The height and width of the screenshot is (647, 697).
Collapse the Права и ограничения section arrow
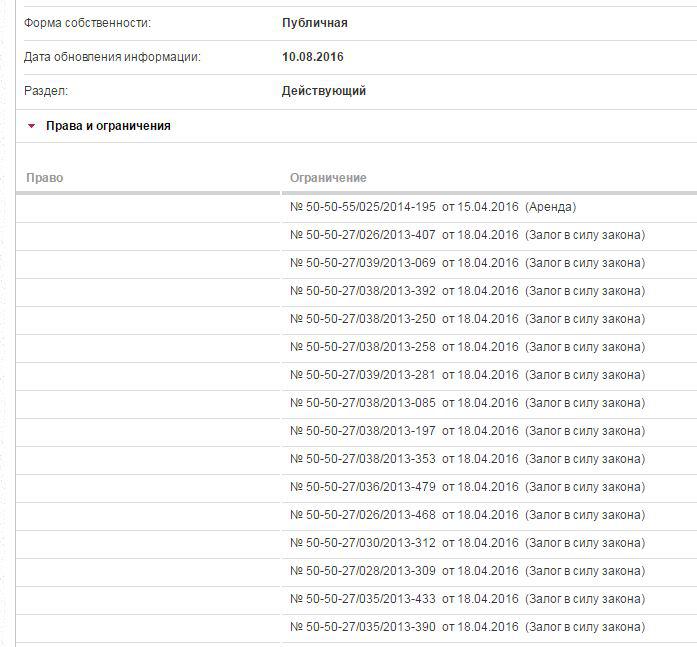click(x=32, y=126)
